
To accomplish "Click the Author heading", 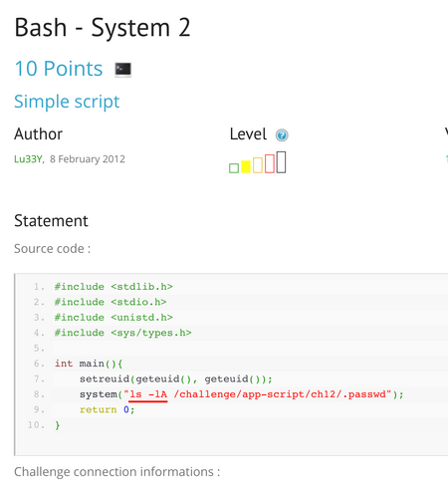I will (x=38, y=134).
